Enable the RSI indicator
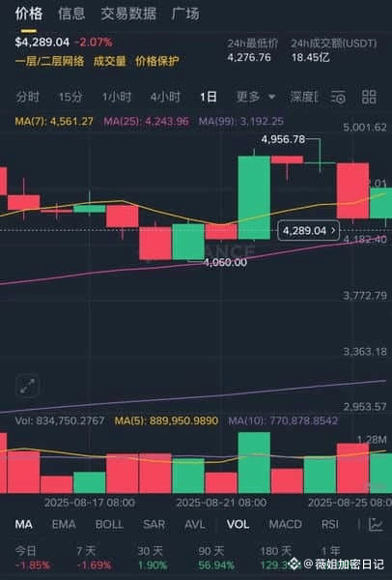 point(329,524)
